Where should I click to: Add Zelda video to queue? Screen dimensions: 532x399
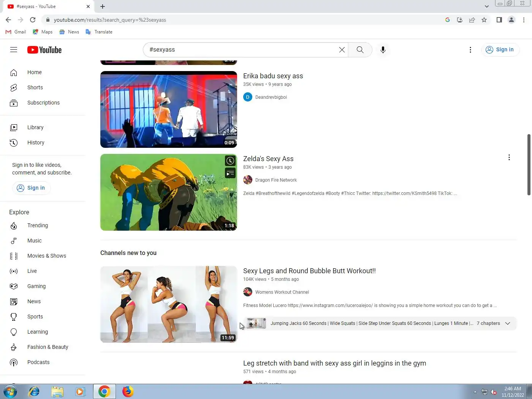[230, 173]
